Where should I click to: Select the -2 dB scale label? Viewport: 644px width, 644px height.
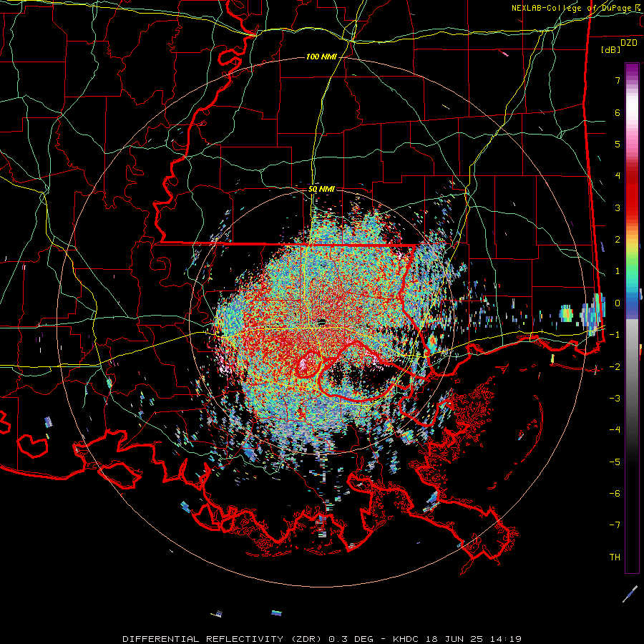tap(615, 366)
